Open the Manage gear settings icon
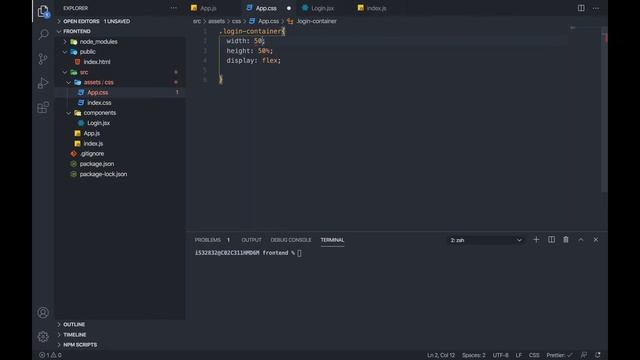 point(43,337)
